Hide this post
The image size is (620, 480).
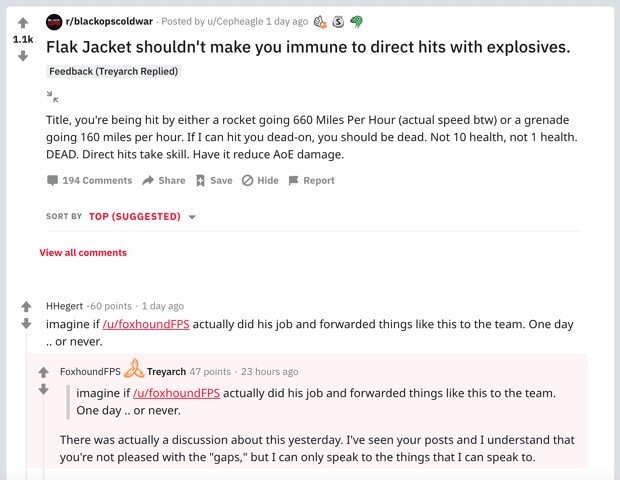pyautogui.click(x=260, y=181)
